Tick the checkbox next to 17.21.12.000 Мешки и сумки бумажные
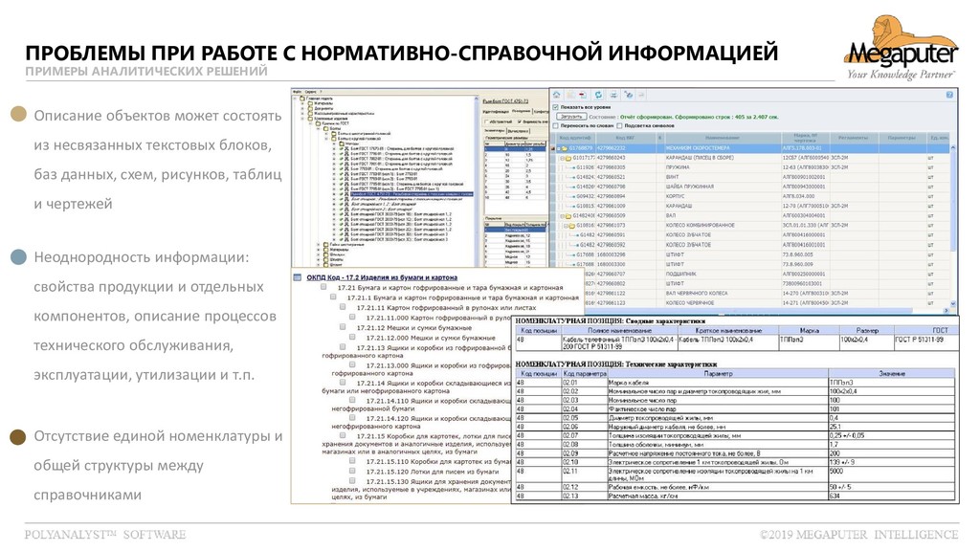This screenshot has height=551, width=980. pyautogui.click(x=352, y=338)
